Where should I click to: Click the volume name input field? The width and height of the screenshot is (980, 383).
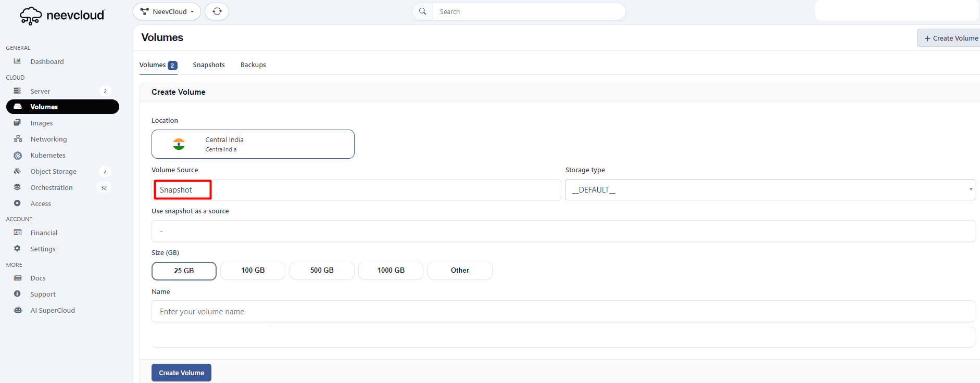[562, 311]
